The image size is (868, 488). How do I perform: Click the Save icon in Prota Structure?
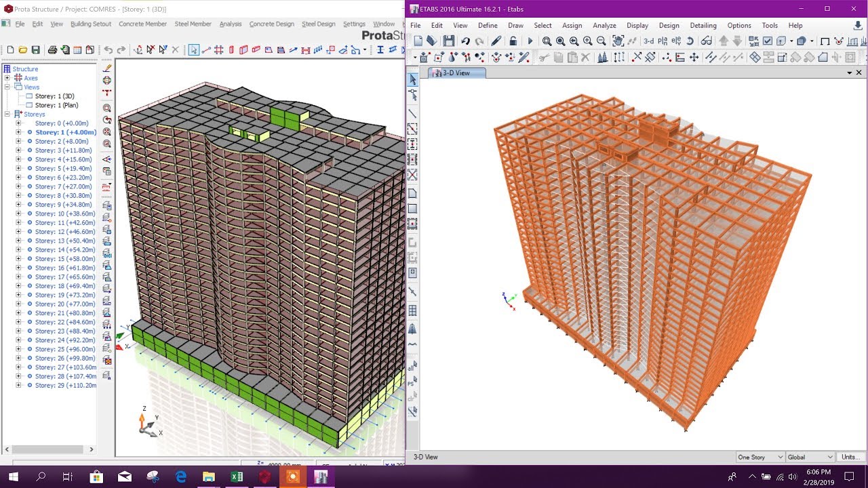(35, 49)
